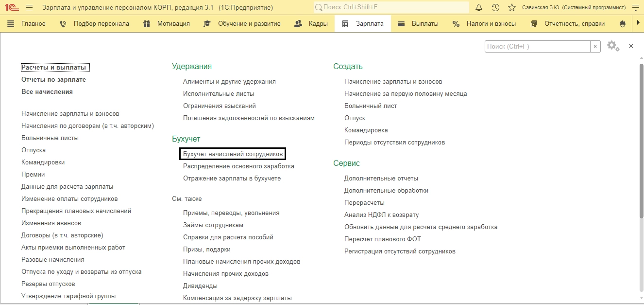Create new Командировка
This screenshot has height=305, width=644.
click(x=366, y=130)
